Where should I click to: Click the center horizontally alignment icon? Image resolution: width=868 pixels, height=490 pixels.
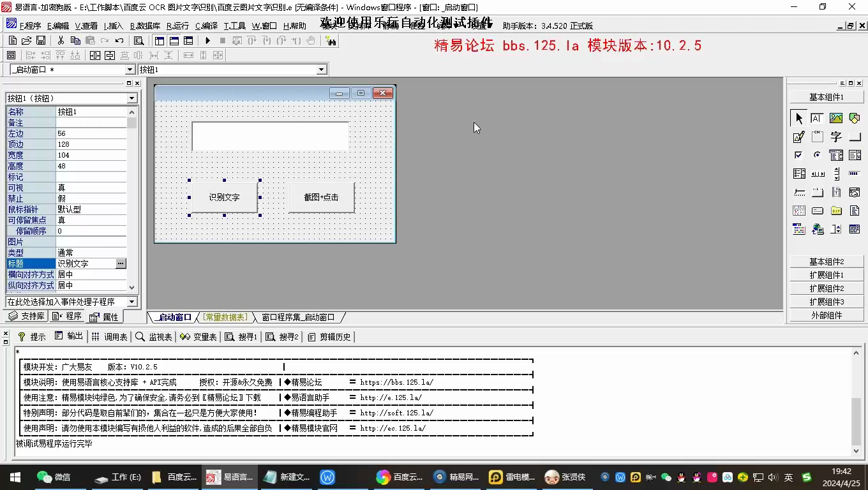[95, 56]
